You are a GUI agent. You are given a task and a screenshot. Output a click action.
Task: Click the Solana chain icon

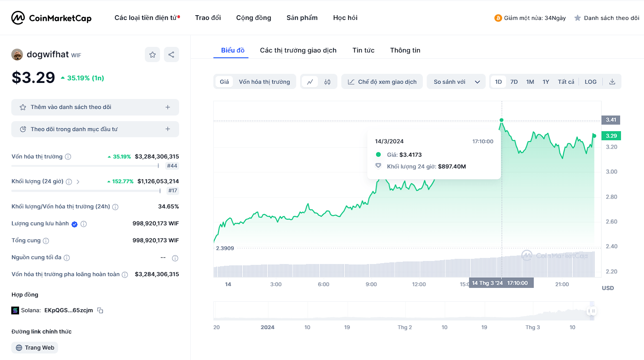pos(15,310)
